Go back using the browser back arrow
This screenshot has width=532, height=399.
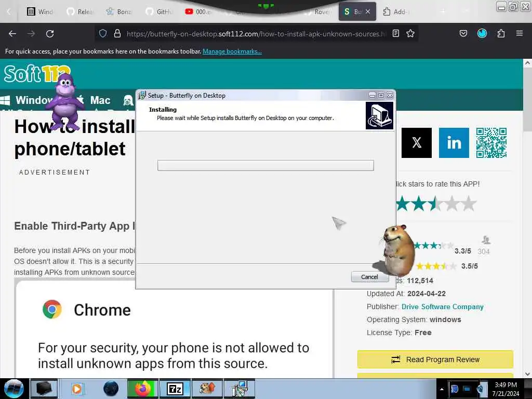coord(12,34)
